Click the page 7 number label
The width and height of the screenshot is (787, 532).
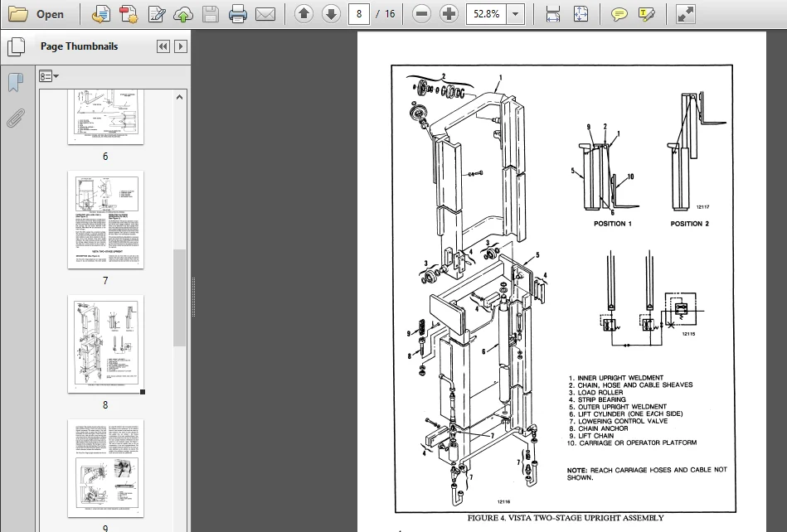[105, 281]
